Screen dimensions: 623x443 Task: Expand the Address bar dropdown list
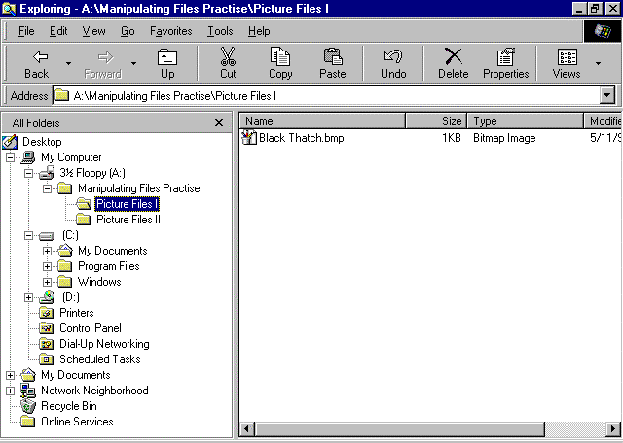(x=606, y=95)
